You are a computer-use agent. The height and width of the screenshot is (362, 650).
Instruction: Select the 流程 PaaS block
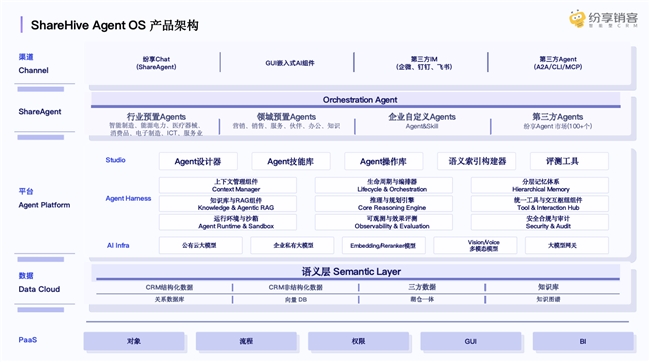tap(246, 341)
